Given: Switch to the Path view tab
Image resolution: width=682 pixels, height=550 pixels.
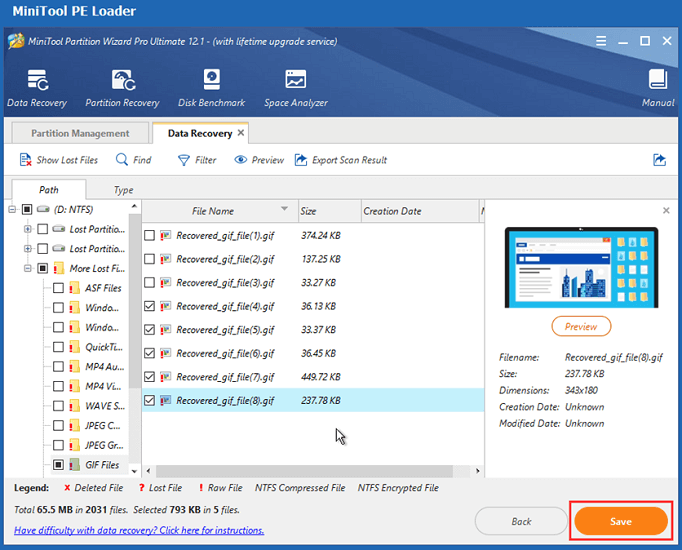Looking at the screenshot, I should pos(49,190).
